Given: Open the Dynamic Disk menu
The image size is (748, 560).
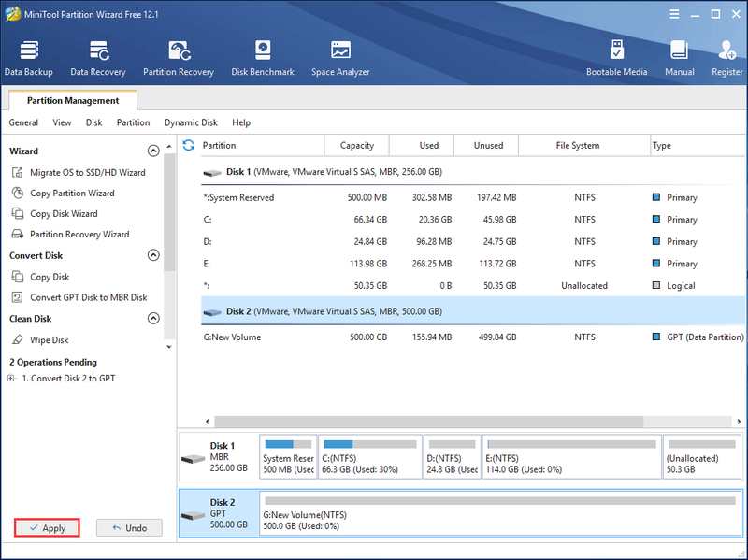Looking at the screenshot, I should (x=191, y=122).
